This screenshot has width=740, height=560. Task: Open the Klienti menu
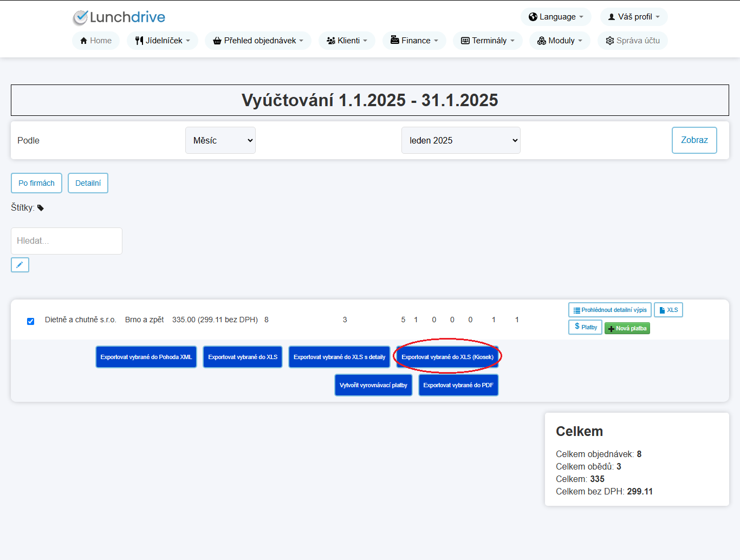pyautogui.click(x=347, y=41)
